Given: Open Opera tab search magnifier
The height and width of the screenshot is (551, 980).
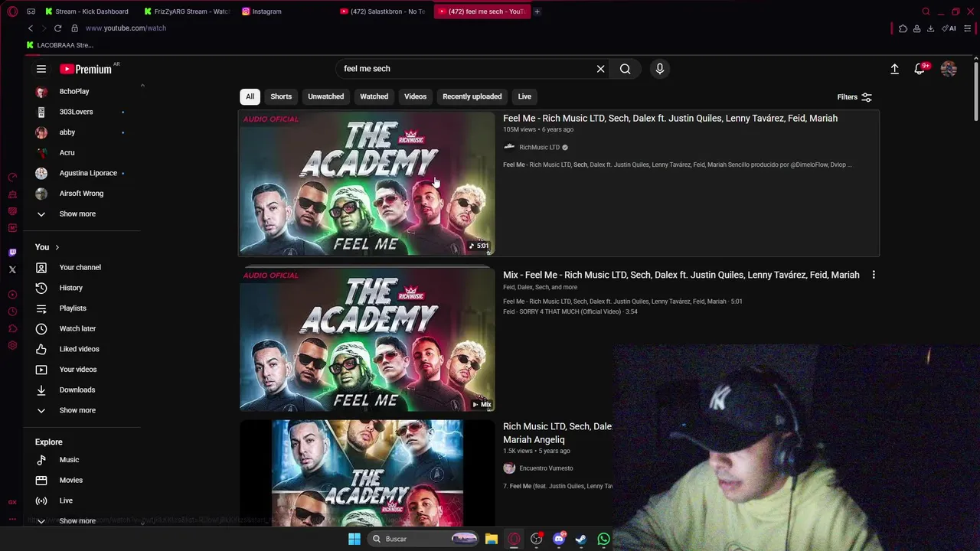Looking at the screenshot, I should [926, 11].
